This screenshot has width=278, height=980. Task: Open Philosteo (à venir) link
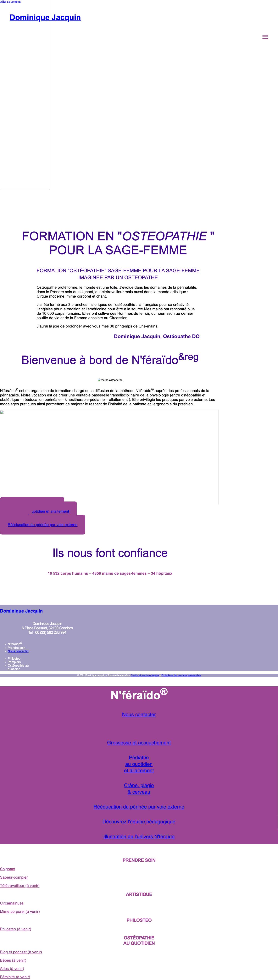pyautogui.click(x=16, y=929)
